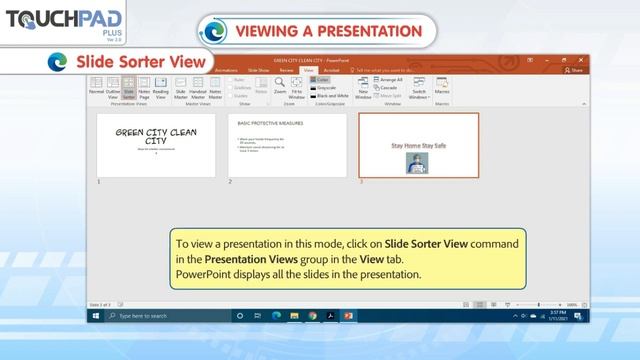Open Outline View from Presentation Views
This screenshot has height=360, width=640.
click(113, 87)
